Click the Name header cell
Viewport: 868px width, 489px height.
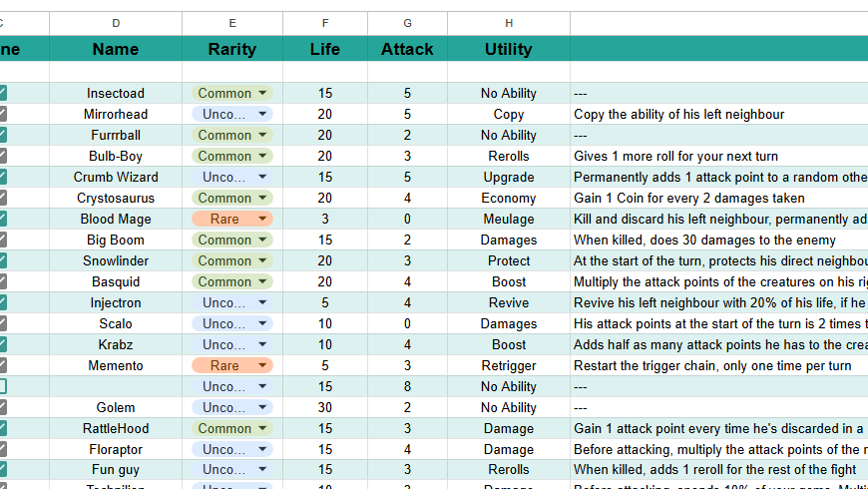pyautogui.click(x=116, y=49)
